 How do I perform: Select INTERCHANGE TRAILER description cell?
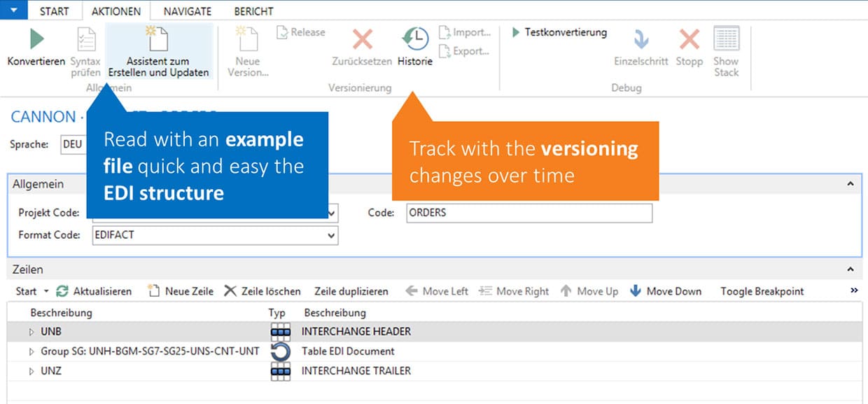click(x=356, y=371)
